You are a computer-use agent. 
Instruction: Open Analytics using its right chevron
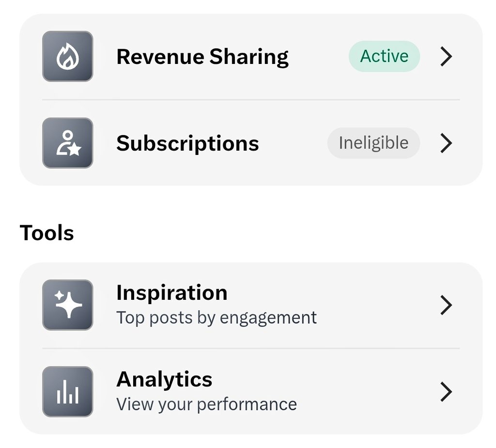coord(446,391)
